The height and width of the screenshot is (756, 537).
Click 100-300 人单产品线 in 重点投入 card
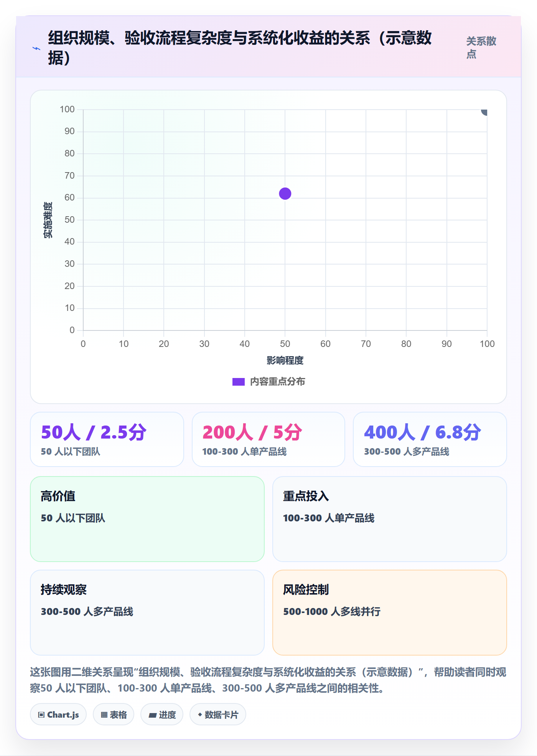coord(329,518)
